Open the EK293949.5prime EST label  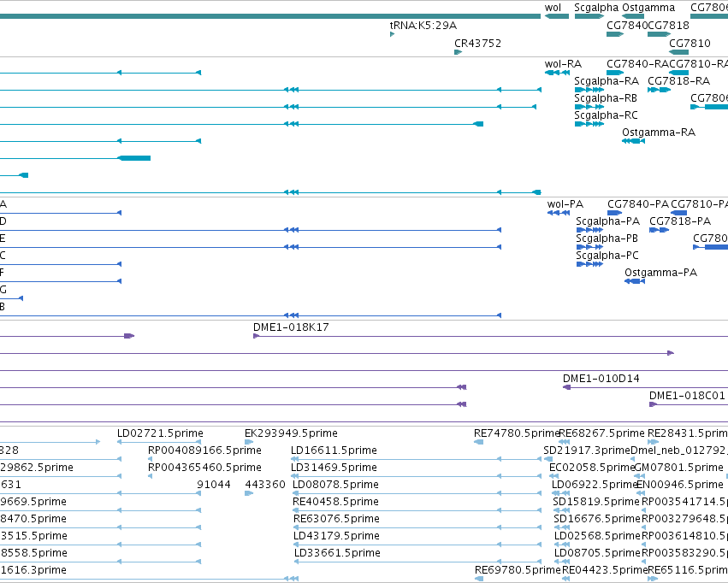click(x=291, y=433)
